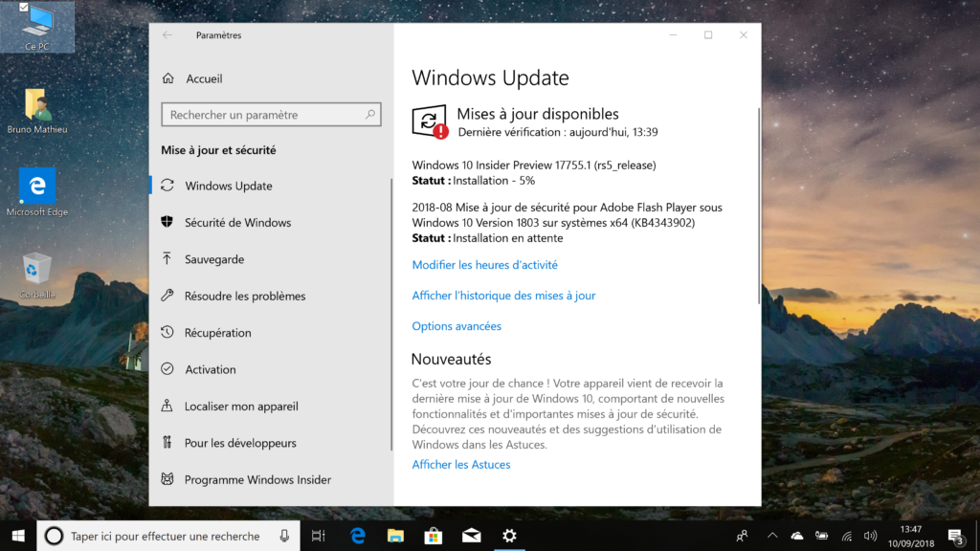Open the Wi-Fi network tray icon
Screen dimensions: 980x551
pyautogui.click(x=846, y=536)
